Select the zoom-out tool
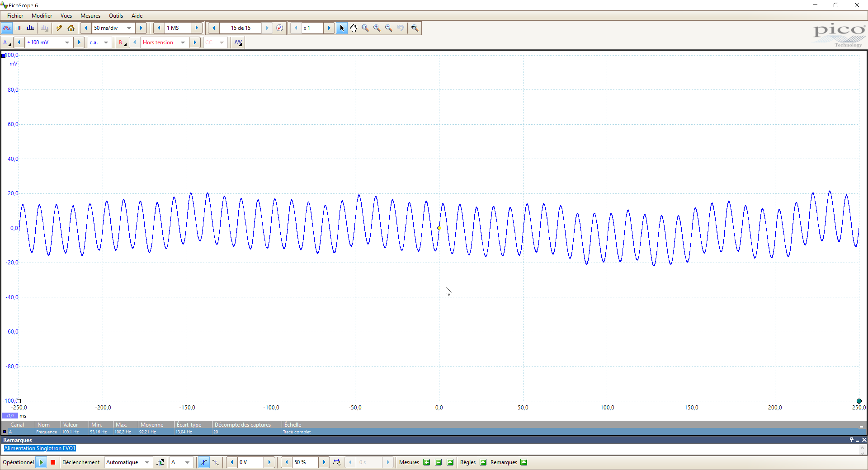Image resolution: width=868 pixels, height=470 pixels. pos(389,28)
